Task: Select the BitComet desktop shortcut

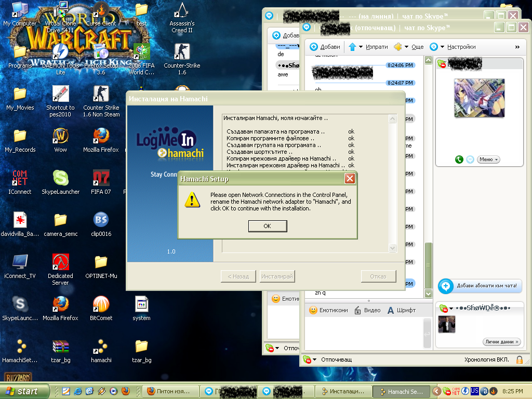Action: [101, 309]
